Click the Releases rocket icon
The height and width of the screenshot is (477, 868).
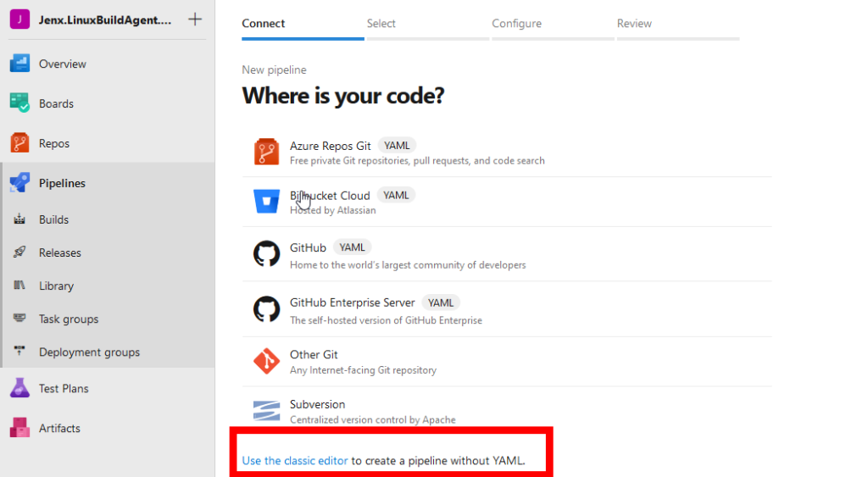[19, 252]
